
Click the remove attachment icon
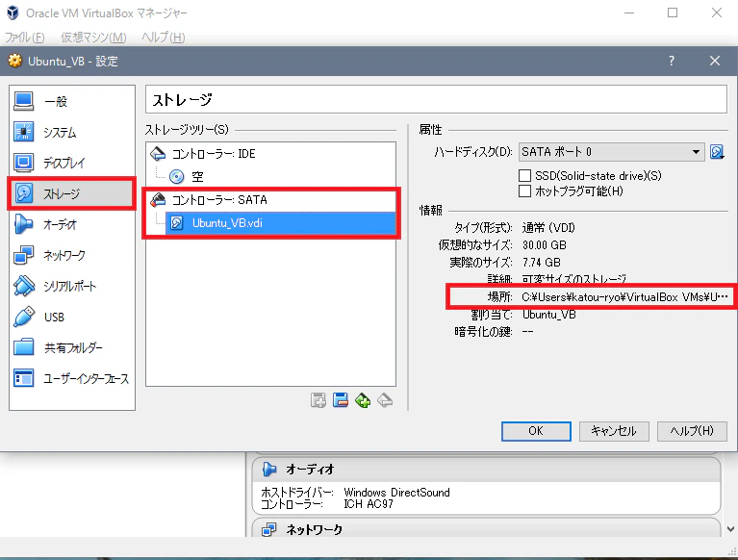(385, 400)
